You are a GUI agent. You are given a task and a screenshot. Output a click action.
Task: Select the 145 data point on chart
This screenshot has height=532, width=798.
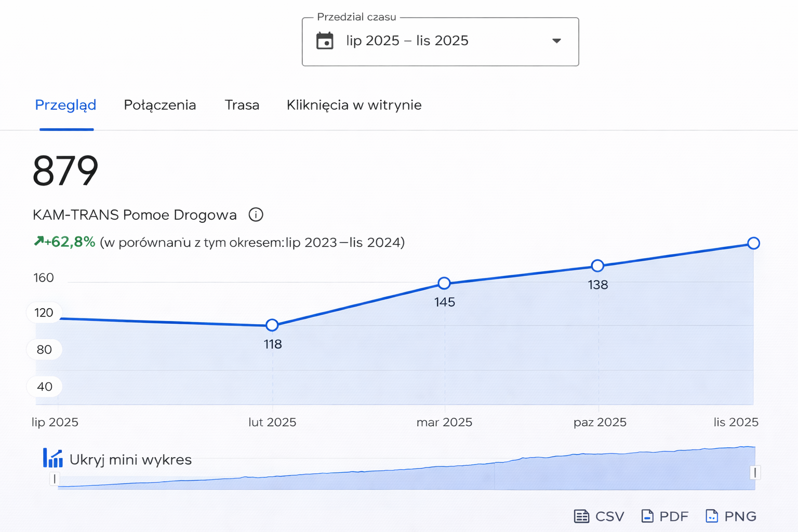(444, 283)
